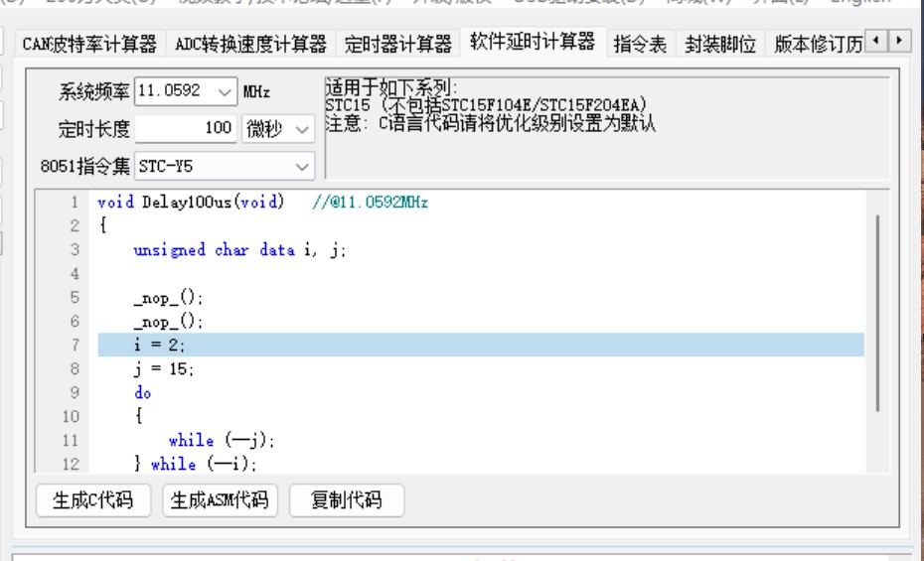Viewport: 924px width, 561px height.
Task: Click the 'void Delay100us(void)' line
Action: [191, 202]
